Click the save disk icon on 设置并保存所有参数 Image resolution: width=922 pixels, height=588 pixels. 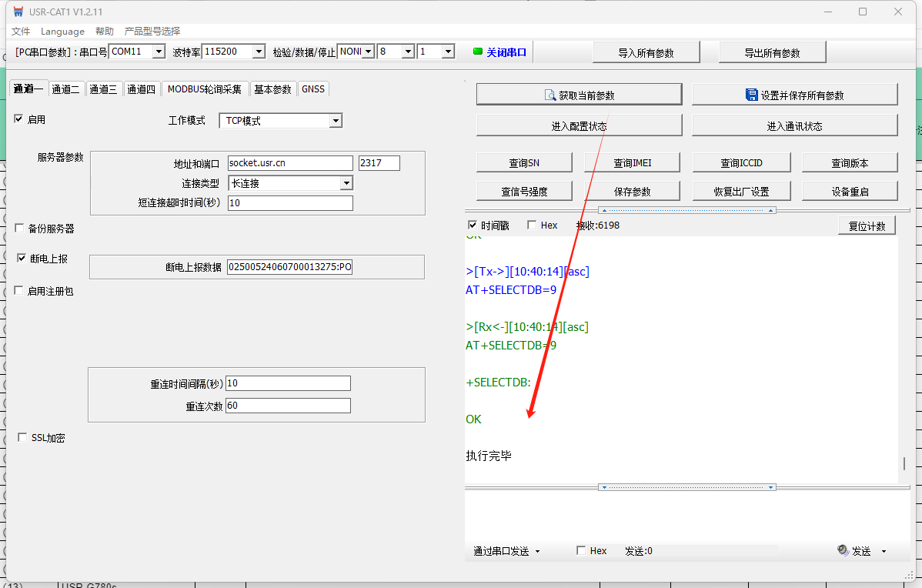(751, 95)
